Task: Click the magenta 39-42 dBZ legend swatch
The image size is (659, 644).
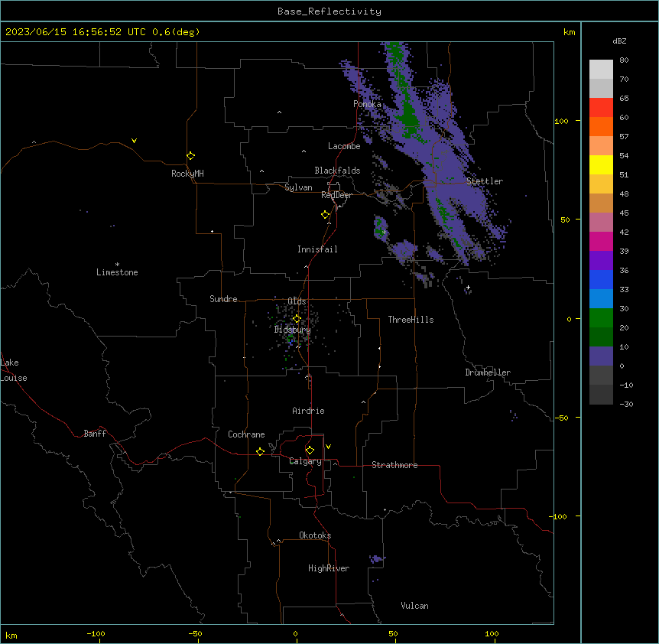Action: (601, 241)
